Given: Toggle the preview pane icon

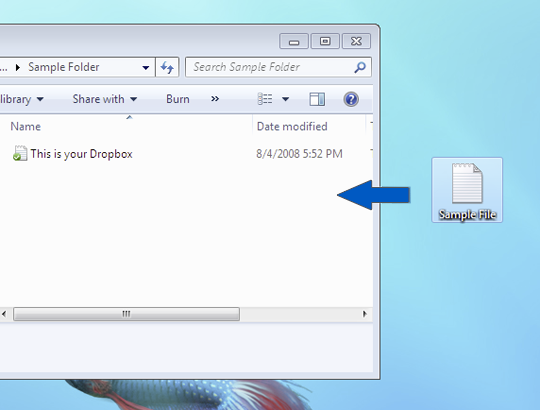Looking at the screenshot, I should point(317,99).
